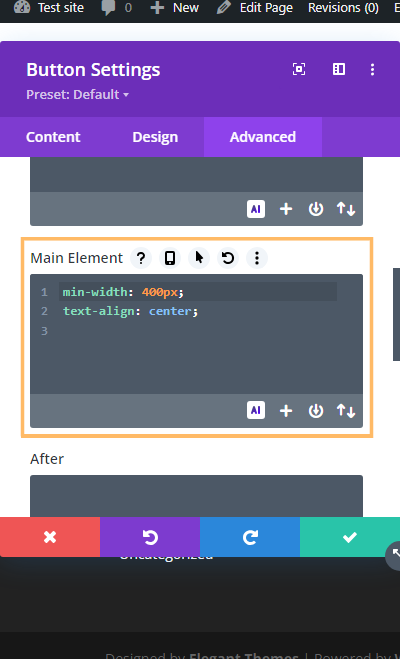Expand the settings modal to fullscreen icon
This screenshot has width=400, height=659.
point(299,69)
